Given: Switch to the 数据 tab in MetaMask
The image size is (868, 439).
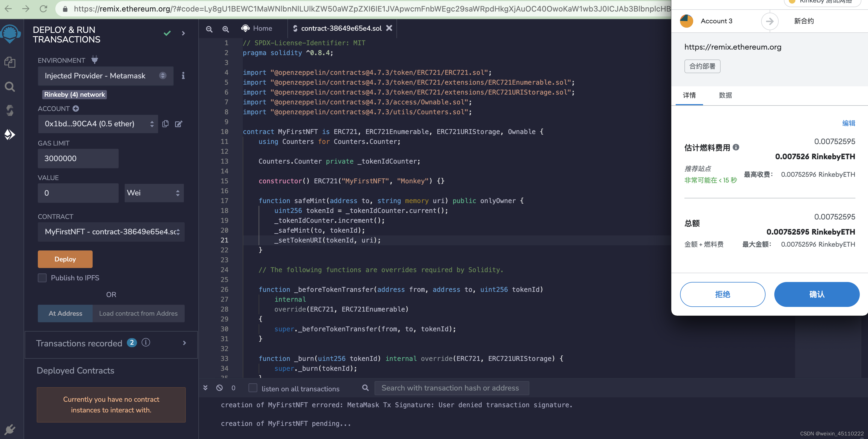Looking at the screenshot, I should point(725,95).
